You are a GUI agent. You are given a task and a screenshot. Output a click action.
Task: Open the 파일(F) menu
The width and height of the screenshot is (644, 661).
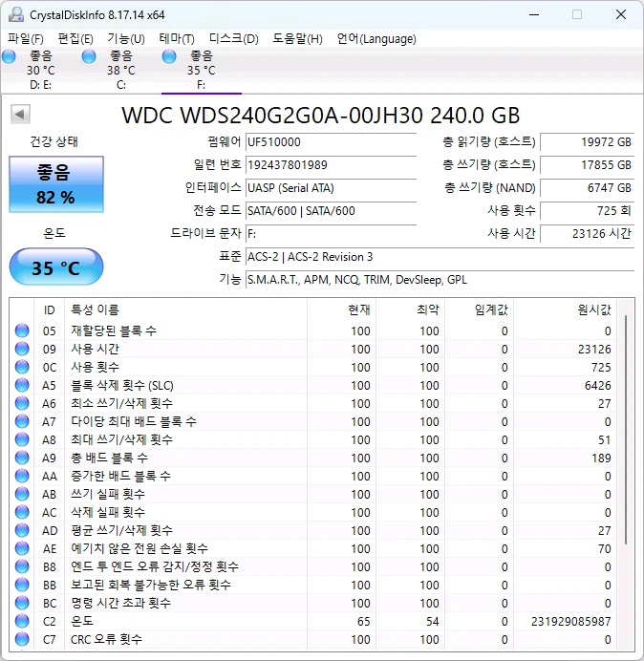click(x=25, y=39)
